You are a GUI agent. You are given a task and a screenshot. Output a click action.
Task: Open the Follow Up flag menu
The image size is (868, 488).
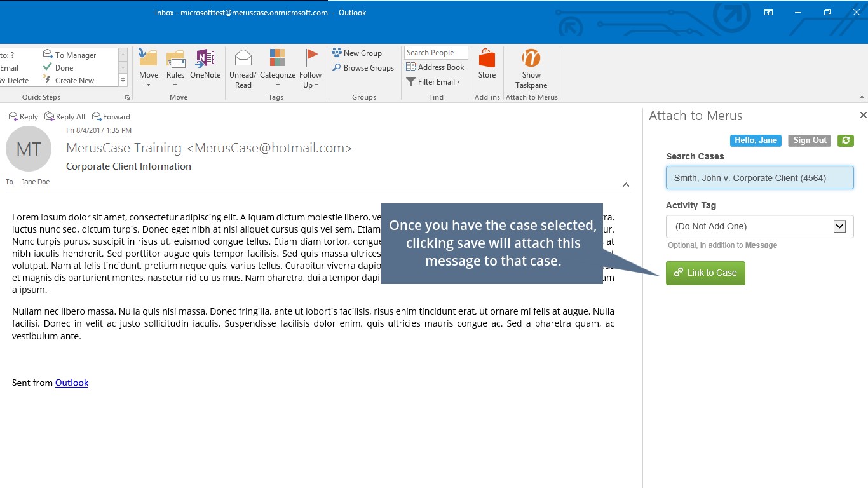(311, 69)
